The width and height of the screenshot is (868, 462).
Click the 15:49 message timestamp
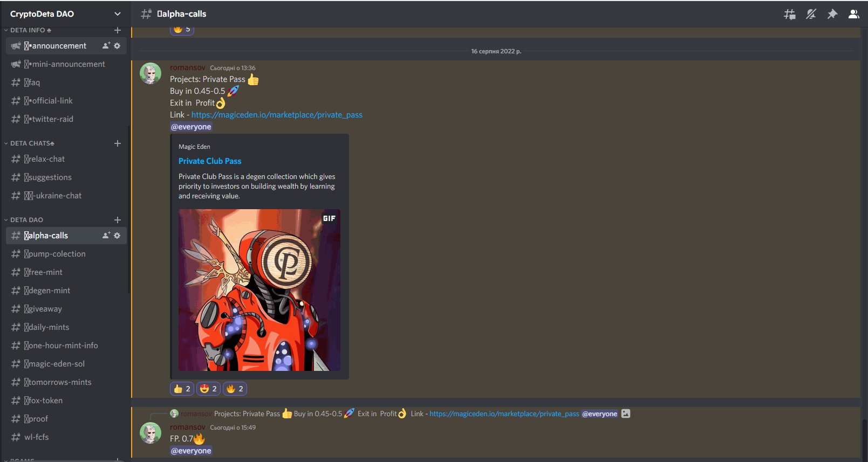coord(233,427)
